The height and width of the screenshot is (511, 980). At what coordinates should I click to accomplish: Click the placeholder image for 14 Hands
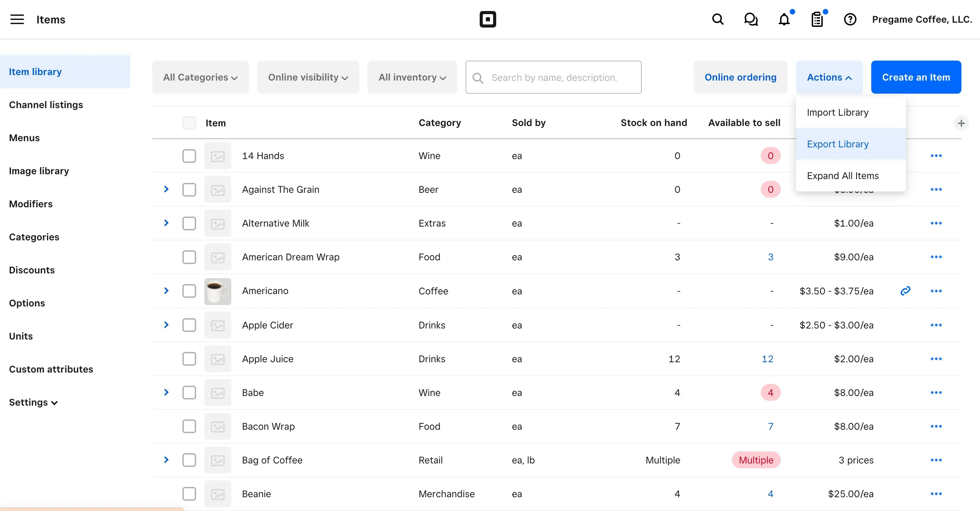(217, 156)
